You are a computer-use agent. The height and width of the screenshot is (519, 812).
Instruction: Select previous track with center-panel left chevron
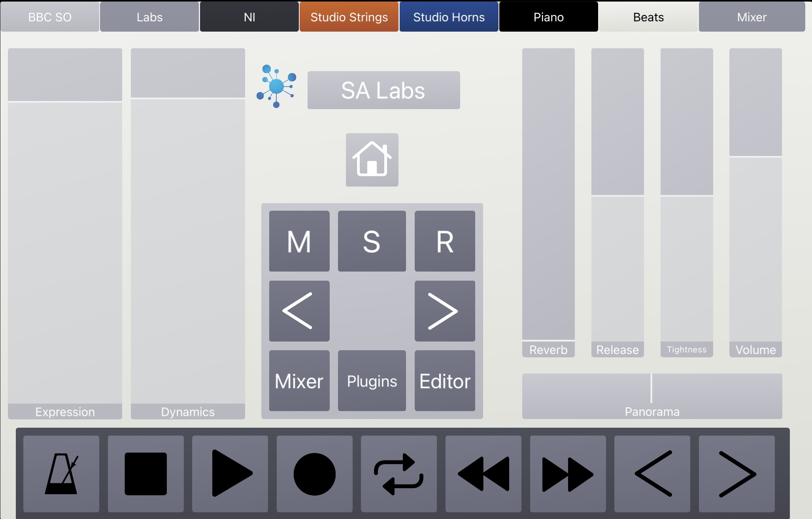click(299, 311)
